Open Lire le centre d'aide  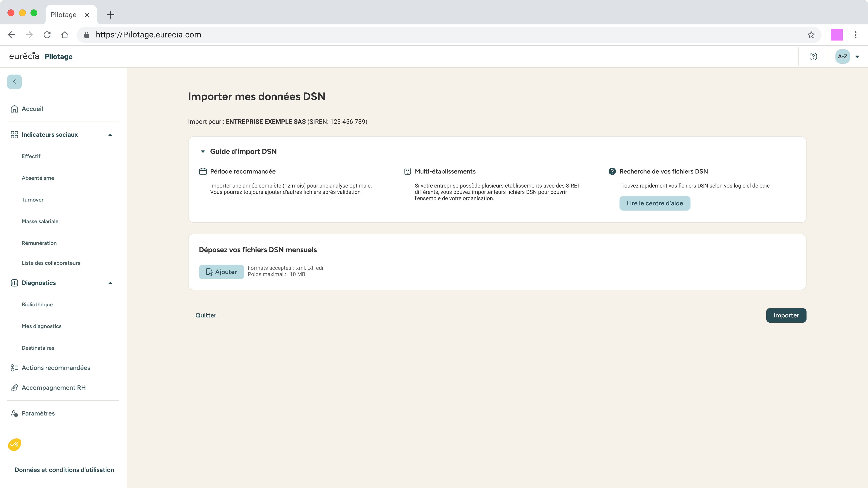[x=654, y=203]
